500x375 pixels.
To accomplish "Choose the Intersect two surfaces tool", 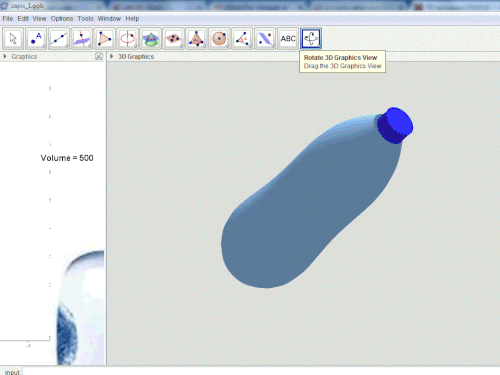I will (151, 39).
